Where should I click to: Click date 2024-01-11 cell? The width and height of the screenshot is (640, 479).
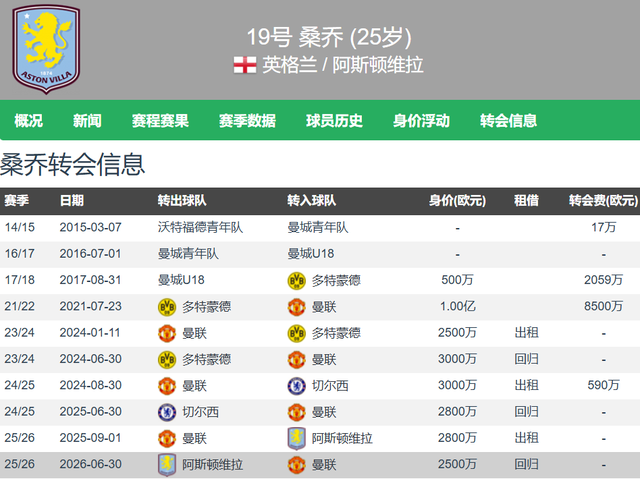point(90,333)
